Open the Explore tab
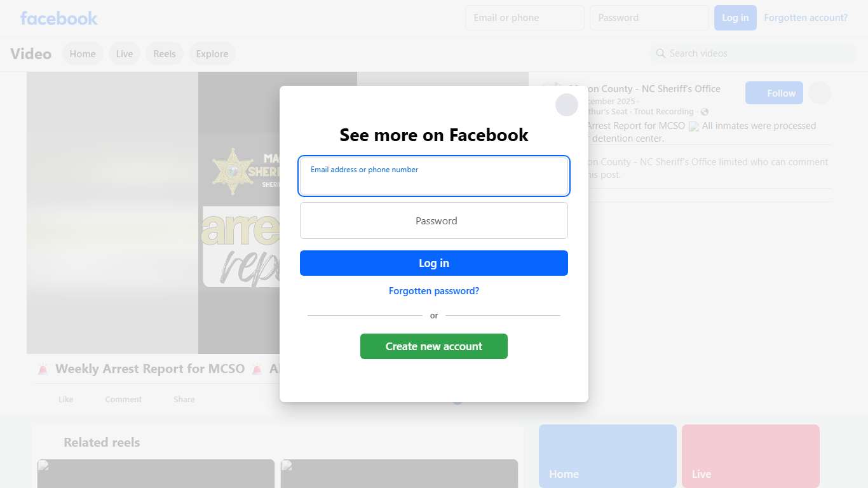Image resolution: width=868 pixels, height=488 pixels. 212,54
